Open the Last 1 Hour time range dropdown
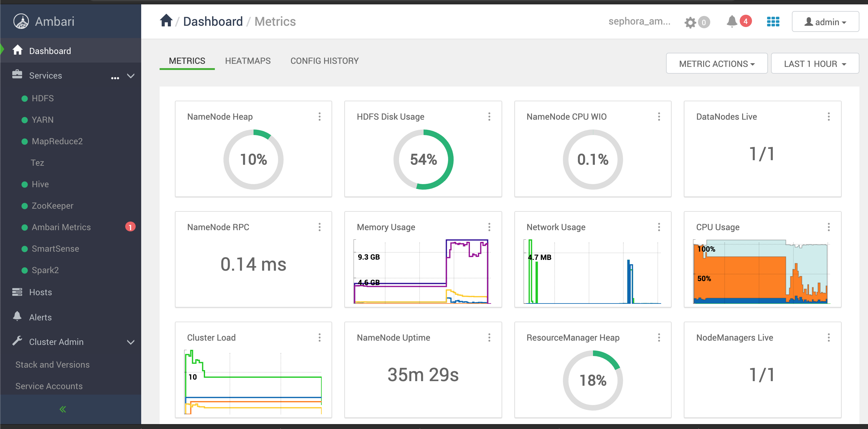868x429 pixels. tap(815, 63)
